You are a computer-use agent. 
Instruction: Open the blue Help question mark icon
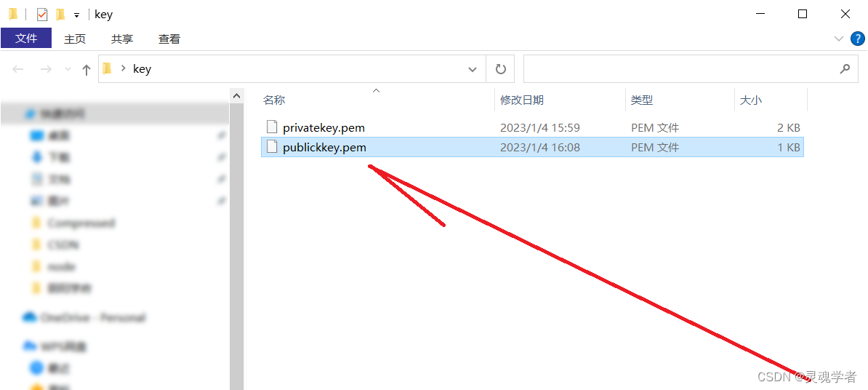[856, 39]
